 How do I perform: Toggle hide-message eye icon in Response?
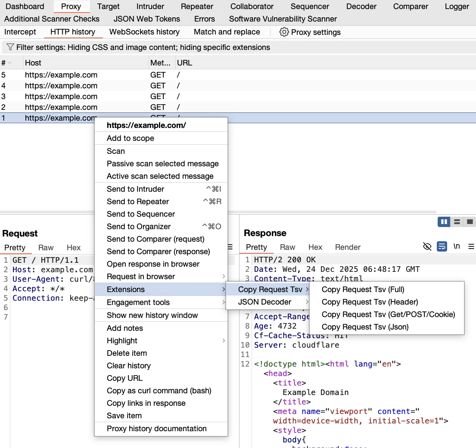[427, 246]
